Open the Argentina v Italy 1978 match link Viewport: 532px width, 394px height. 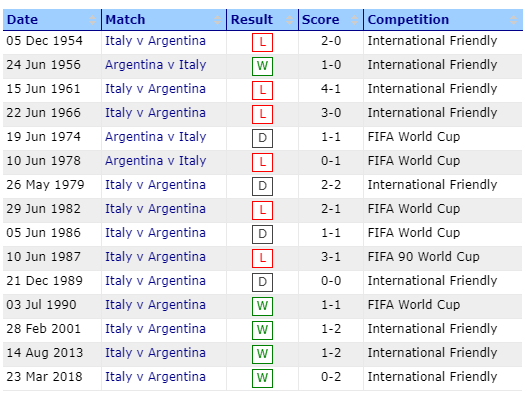155,161
